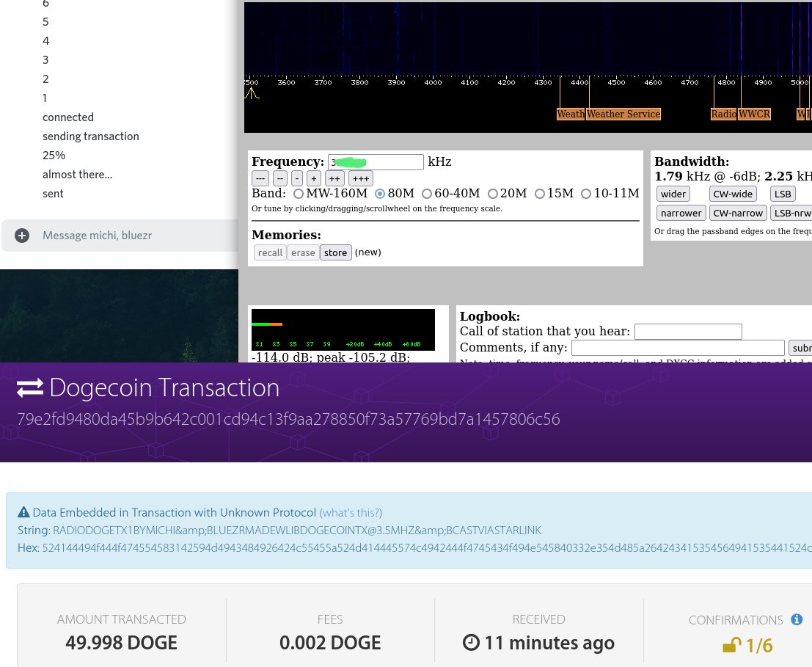Click the +++ frequency step button
The image size is (812, 667).
point(360,178)
